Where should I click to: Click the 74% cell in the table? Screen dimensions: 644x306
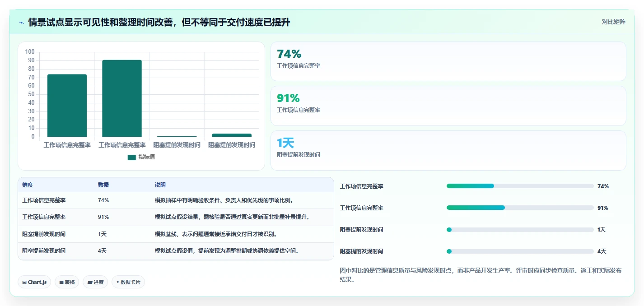tap(103, 200)
